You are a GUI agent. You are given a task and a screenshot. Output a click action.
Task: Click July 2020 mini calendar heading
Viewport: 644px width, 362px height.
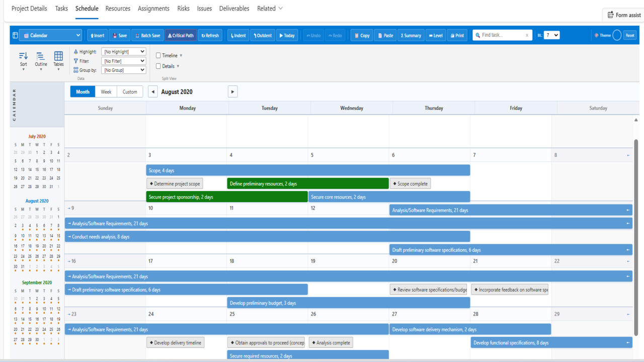(37, 137)
